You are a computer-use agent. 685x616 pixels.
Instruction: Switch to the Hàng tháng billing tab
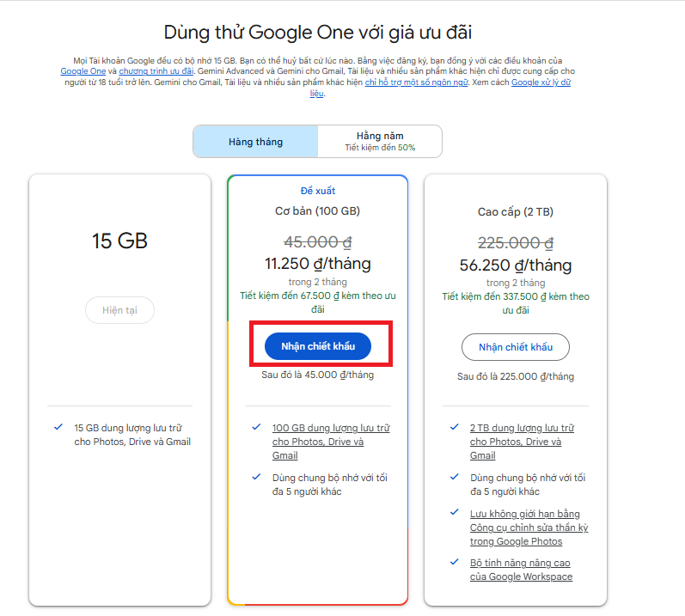[x=255, y=142]
